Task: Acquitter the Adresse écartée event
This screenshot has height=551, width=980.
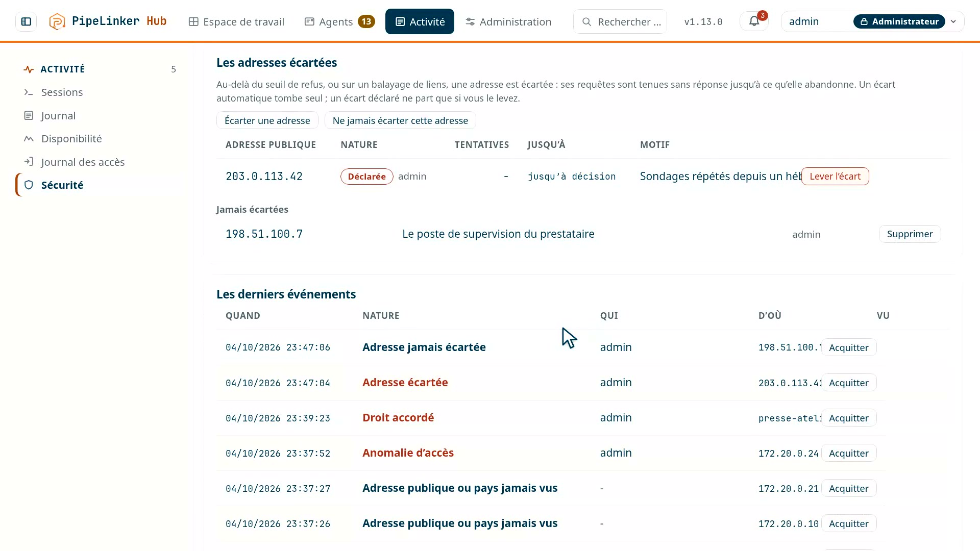Action: 848,383
